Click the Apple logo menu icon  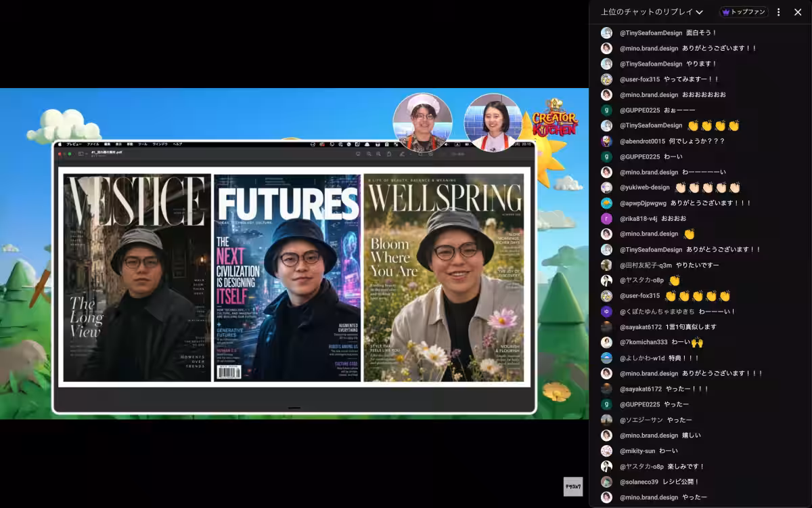[60, 144]
